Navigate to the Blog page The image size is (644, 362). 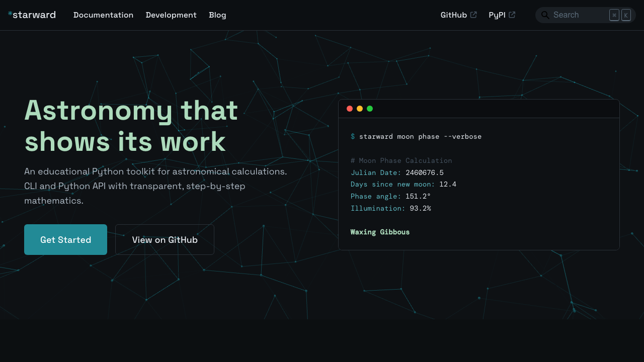217,15
